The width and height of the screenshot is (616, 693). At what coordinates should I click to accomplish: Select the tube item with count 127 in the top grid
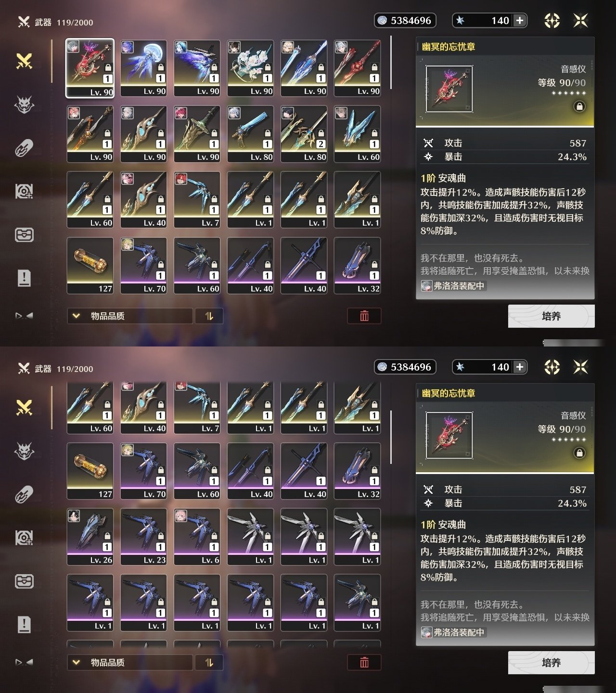[90, 265]
